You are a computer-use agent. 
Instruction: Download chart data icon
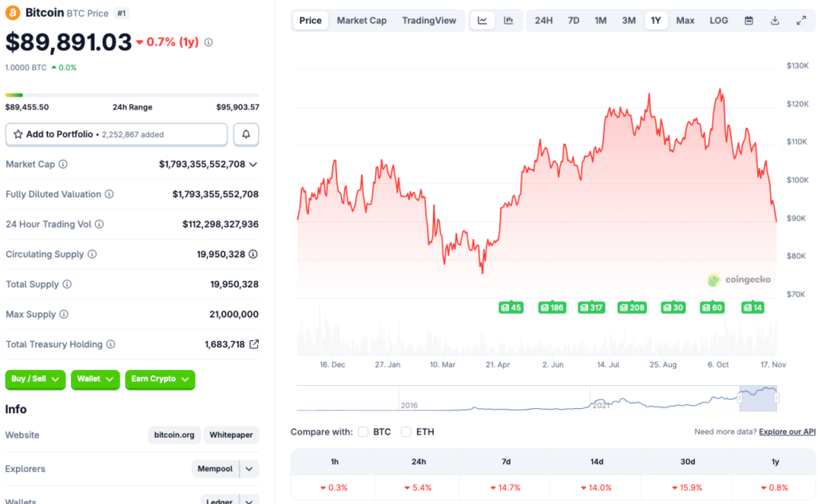click(x=775, y=21)
